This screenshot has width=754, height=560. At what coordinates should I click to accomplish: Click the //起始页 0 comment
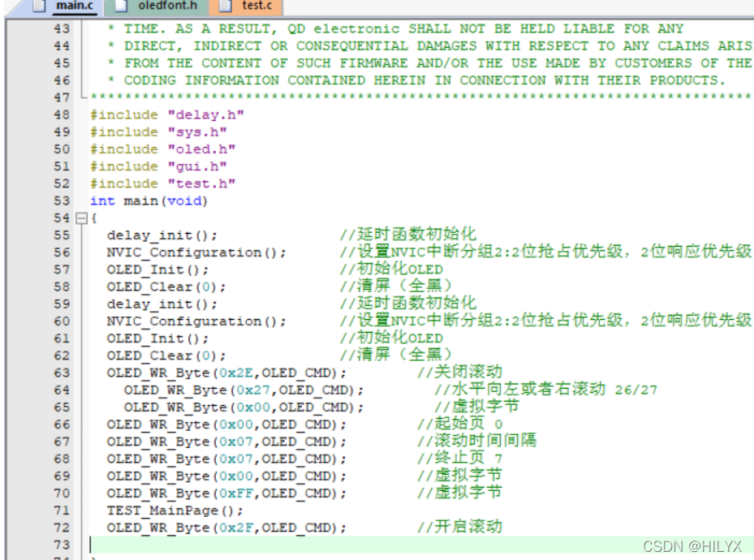pyautogui.click(x=459, y=424)
